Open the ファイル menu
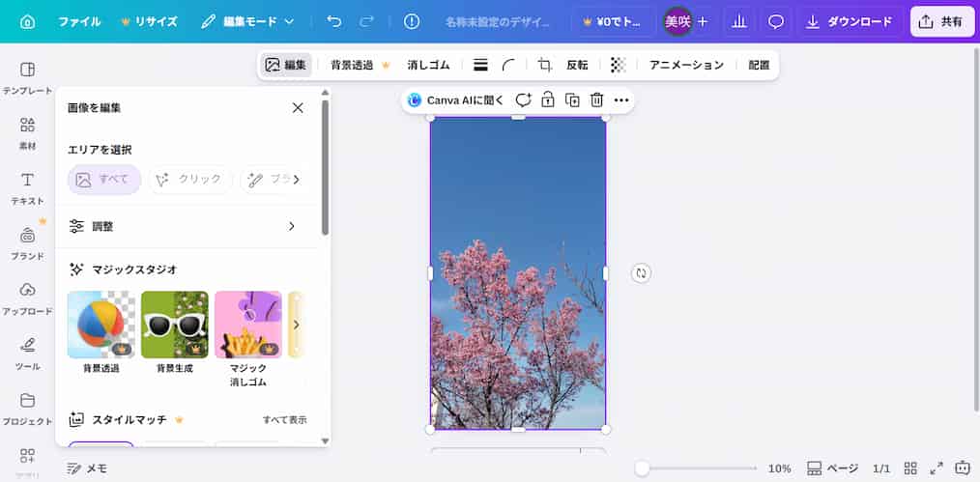Viewport: 980px width, 482px height. [79, 22]
